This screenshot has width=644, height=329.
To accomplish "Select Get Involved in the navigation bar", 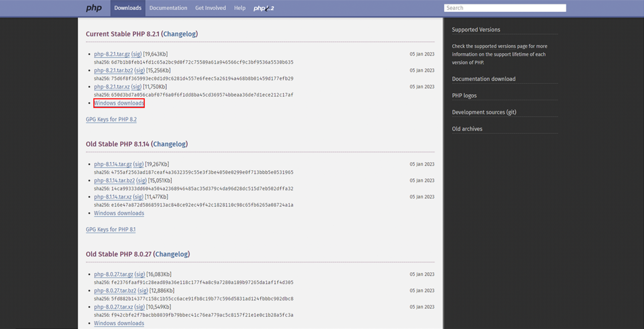I will (x=211, y=8).
